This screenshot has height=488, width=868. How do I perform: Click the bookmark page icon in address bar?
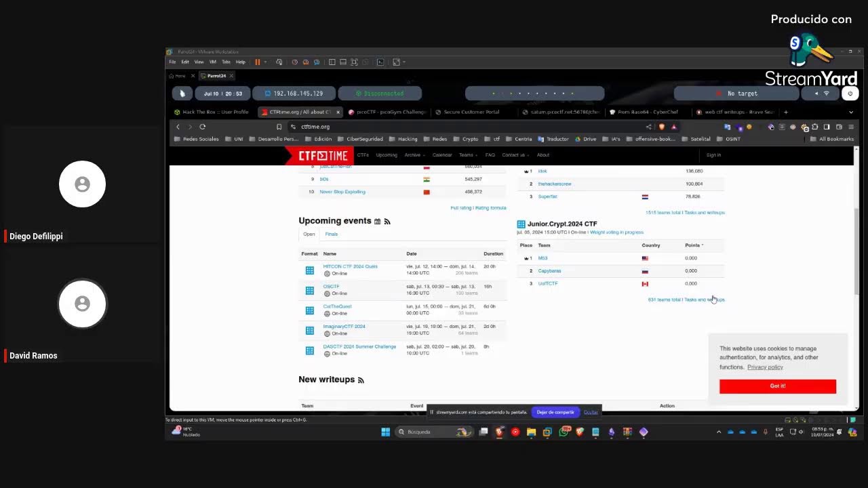(x=279, y=127)
